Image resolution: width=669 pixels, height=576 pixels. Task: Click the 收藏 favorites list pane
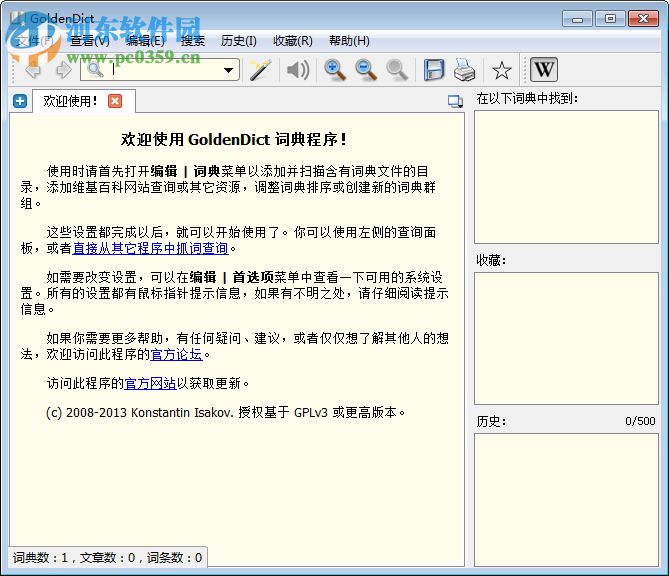coord(566,338)
